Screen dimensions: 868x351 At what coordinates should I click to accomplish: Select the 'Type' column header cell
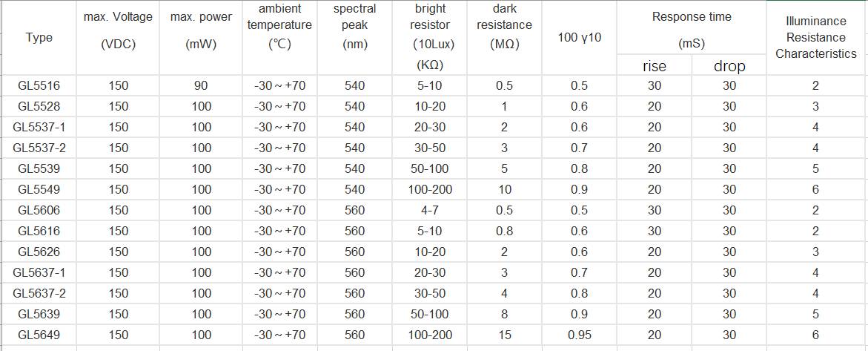pyautogui.click(x=39, y=37)
